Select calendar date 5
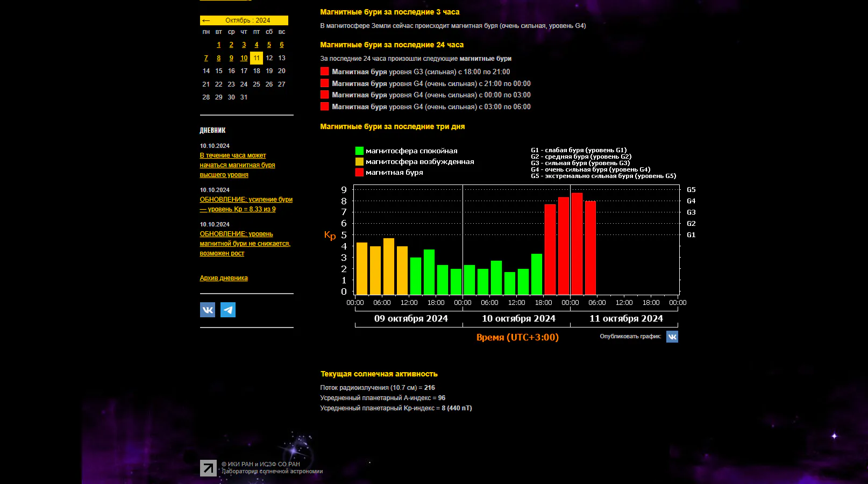Screen dimensions: 868x484 (269, 45)
